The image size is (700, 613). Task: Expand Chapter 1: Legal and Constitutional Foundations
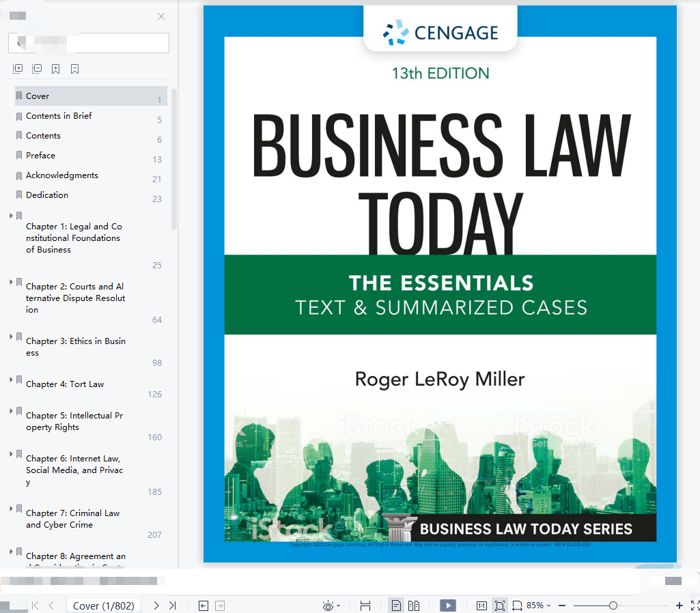pyautogui.click(x=11, y=216)
